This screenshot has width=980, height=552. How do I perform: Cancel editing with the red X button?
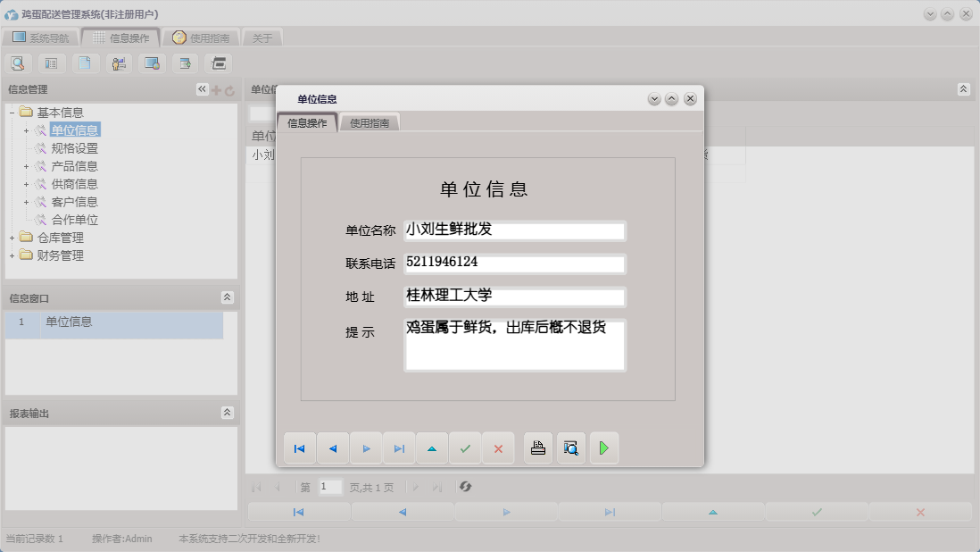point(498,447)
